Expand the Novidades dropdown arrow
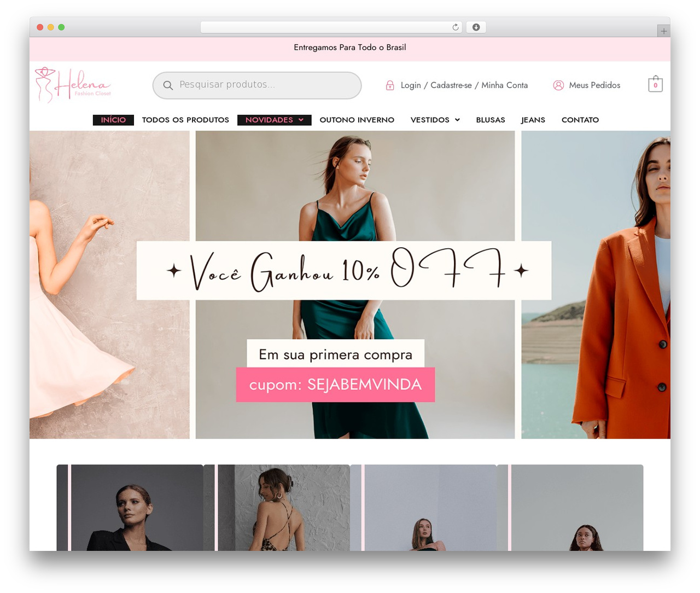This screenshot has width=700, height=593. pos(301,120)
